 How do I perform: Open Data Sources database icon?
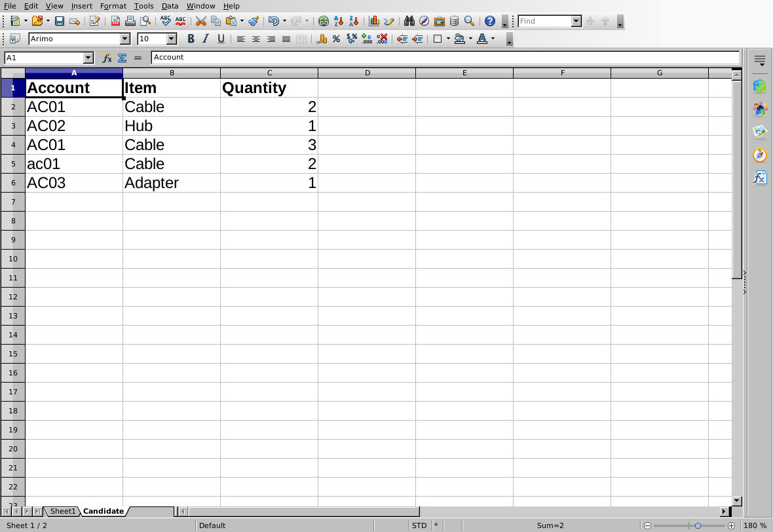click(455, 21)
